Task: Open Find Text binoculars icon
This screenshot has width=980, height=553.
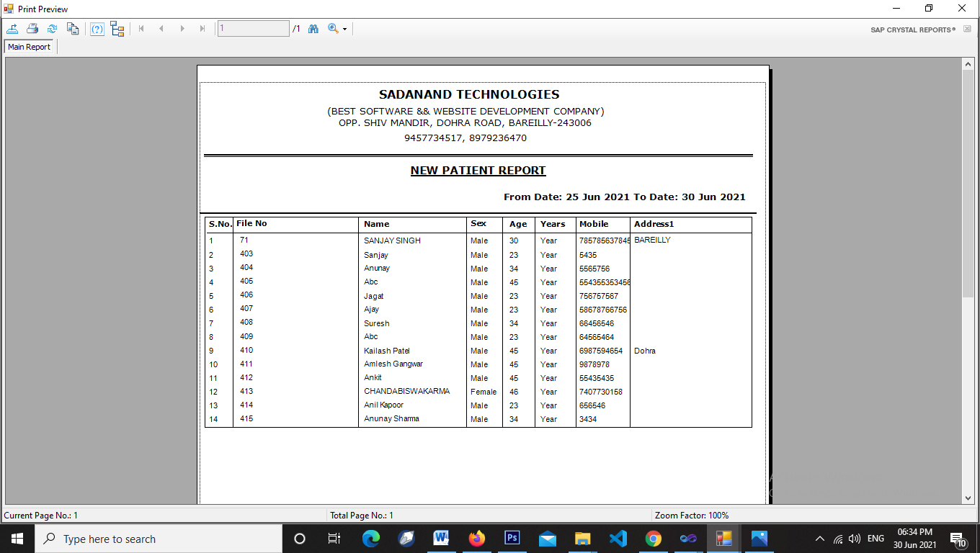Action: pos(313,29)
